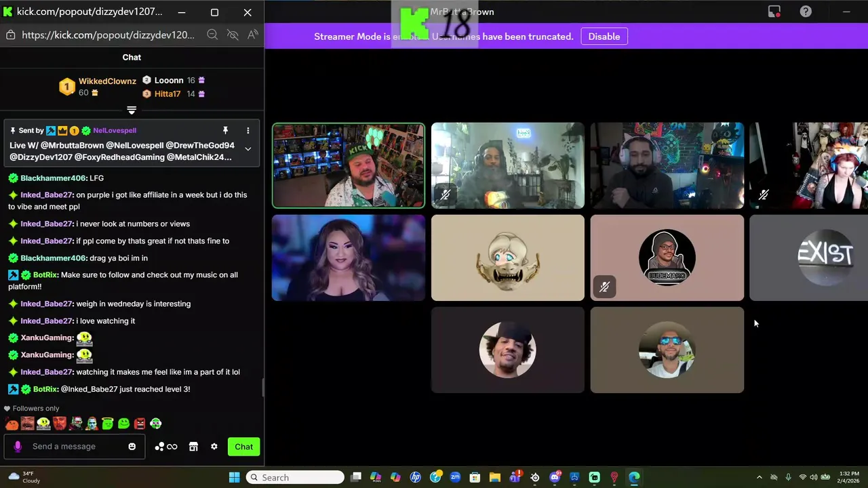Click the Send a message field
Viewport: 868px width, 488px height.
tap(75, 447)
